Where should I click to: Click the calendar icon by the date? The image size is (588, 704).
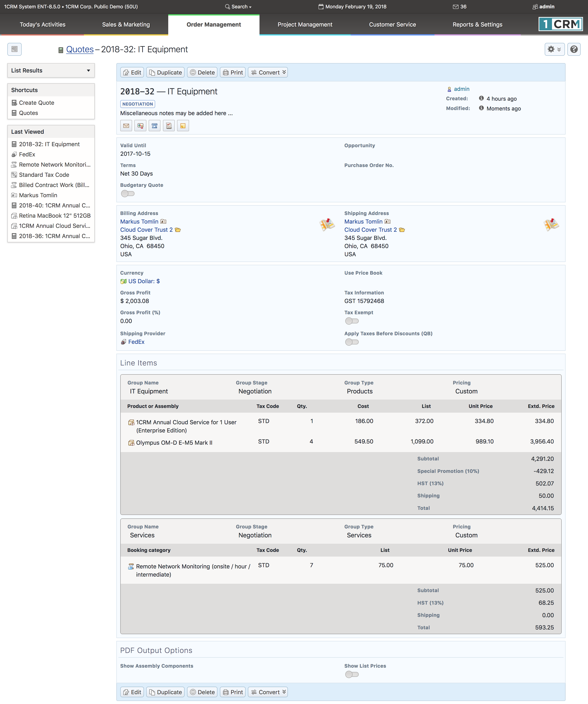[x=321, y=6]
